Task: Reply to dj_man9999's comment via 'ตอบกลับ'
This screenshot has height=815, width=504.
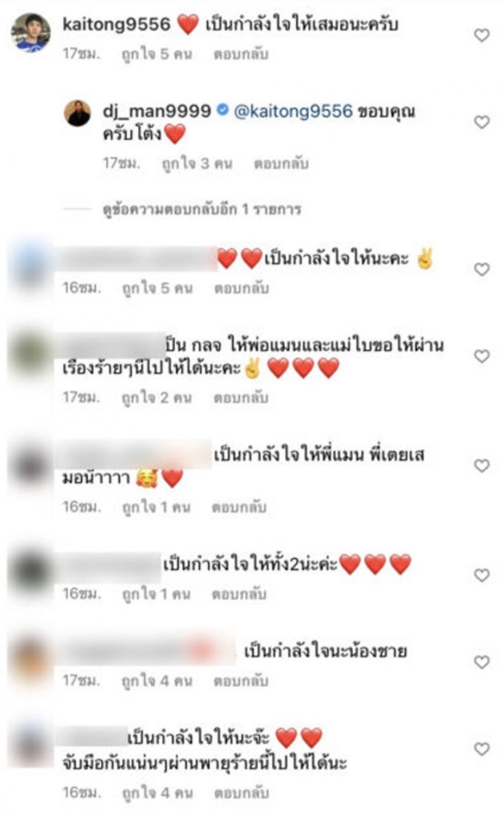Action: (280, 164)
